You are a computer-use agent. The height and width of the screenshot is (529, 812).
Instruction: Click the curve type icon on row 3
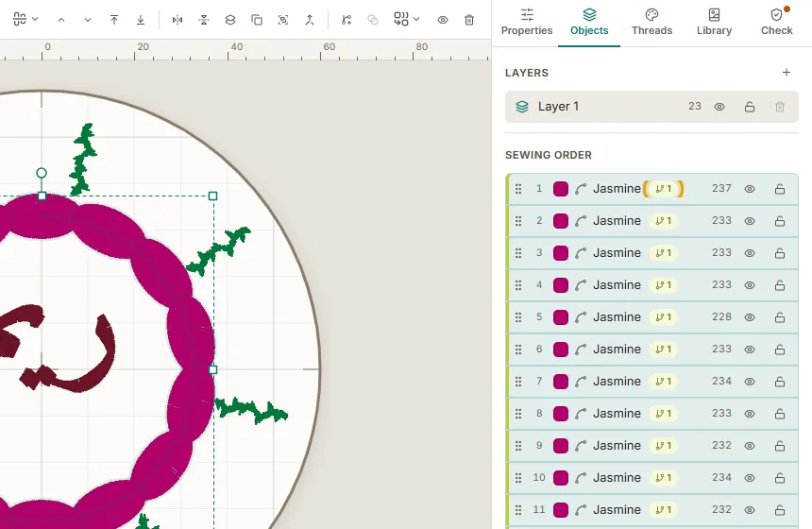pos(581,253)
